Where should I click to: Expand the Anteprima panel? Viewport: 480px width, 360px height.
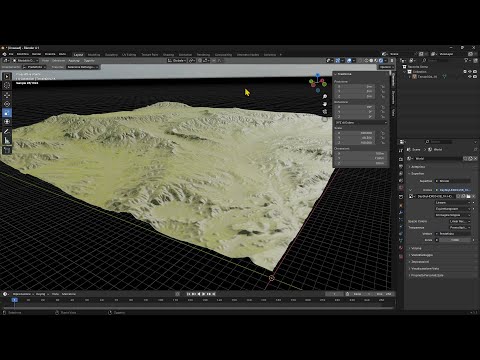point(418,167)
